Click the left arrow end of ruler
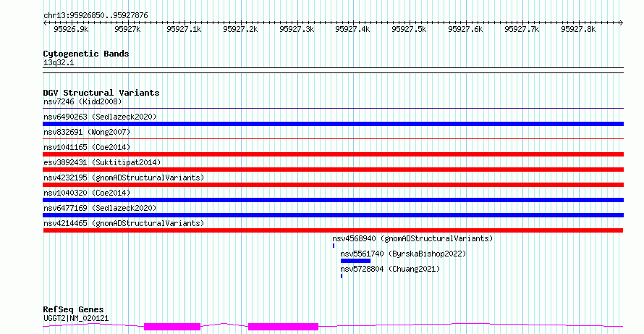 [x=45, y=23]
